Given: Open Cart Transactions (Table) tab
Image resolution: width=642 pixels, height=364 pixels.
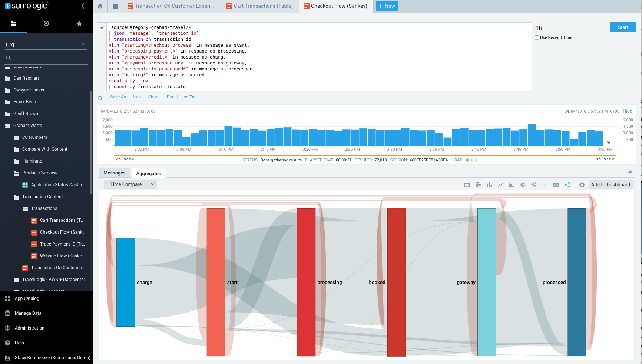Looking at the screenshot, I should point(260,6).
